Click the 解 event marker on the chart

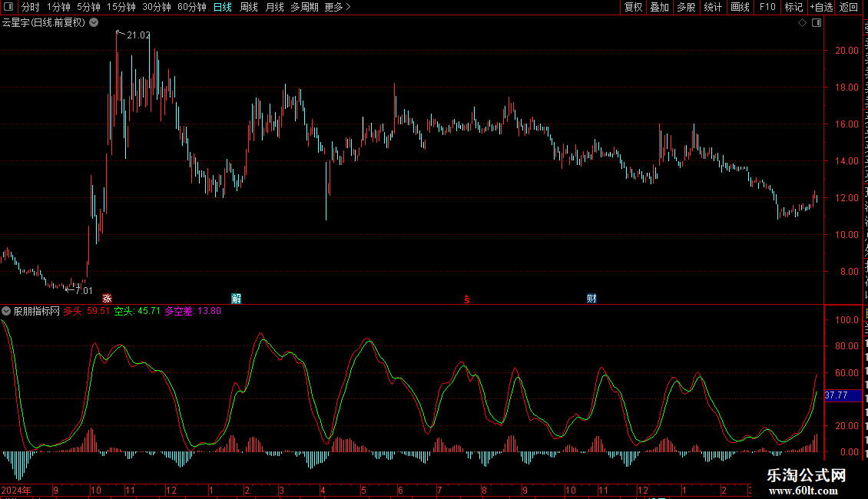click(x=237, y=298)
